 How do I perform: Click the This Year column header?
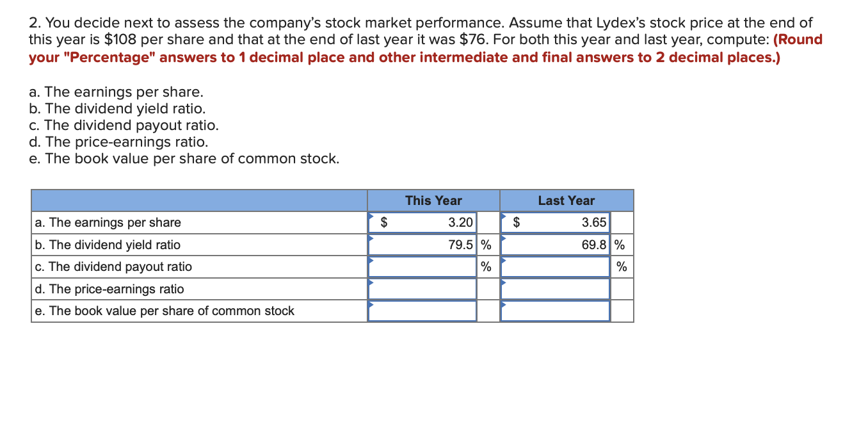pos(433,200)
